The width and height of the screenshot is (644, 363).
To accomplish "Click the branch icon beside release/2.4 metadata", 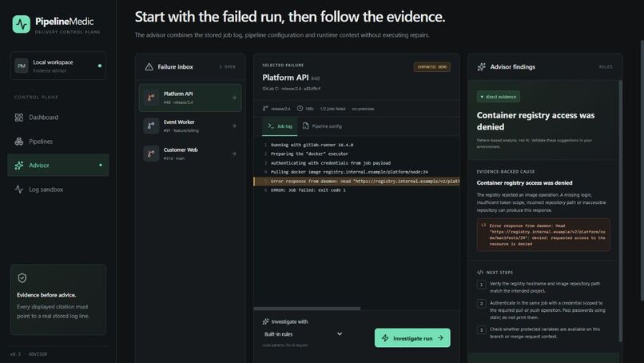I will pyautogui.click(x=265, y=109).
